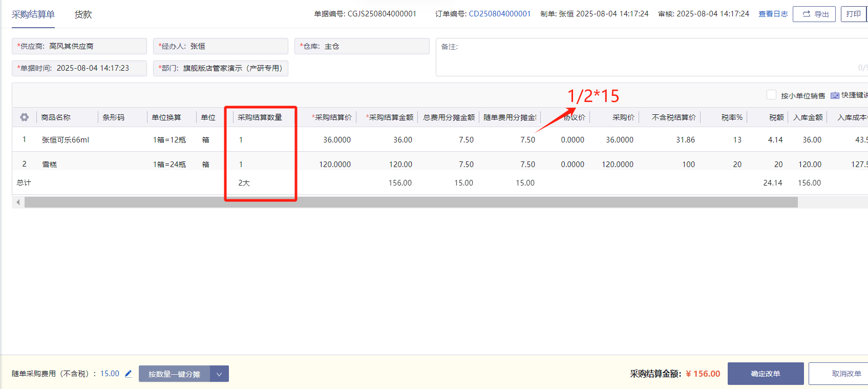Click the keyboard shortcut icon 快捷键

pos(835,95)
